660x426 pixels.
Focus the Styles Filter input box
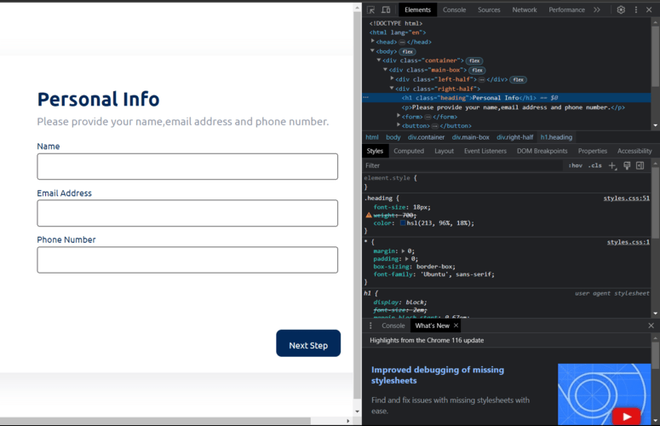pos(463,165)
